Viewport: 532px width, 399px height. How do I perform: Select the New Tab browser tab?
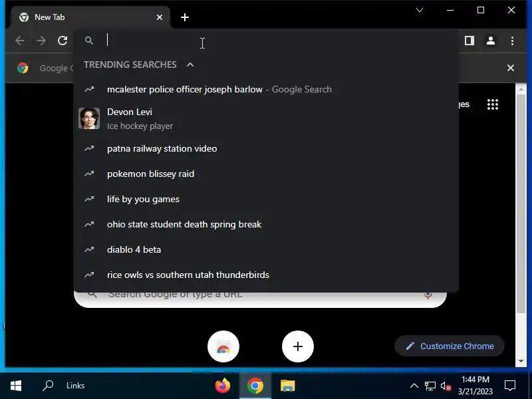[x=90, y=17]
